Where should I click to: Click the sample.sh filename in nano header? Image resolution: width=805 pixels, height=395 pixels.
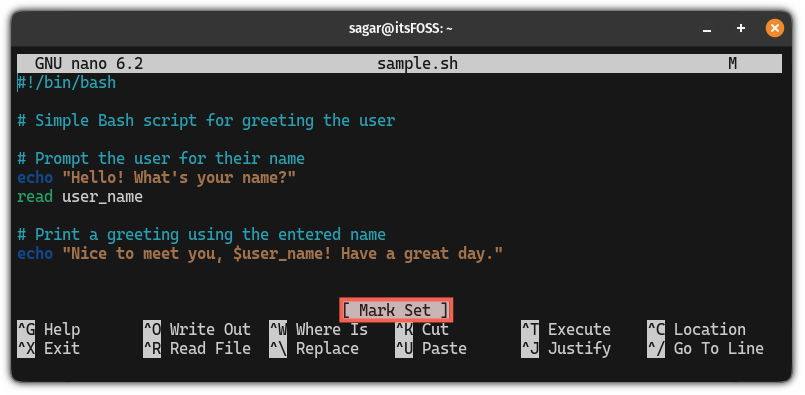417,64
